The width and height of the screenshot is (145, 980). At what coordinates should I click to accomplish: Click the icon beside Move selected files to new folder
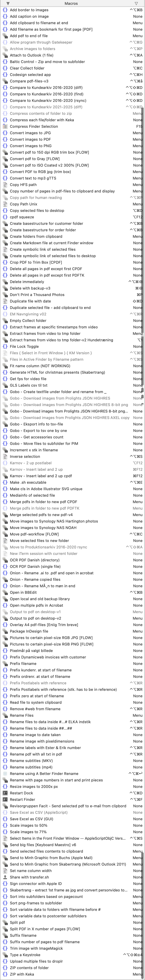tap(5, 540)
